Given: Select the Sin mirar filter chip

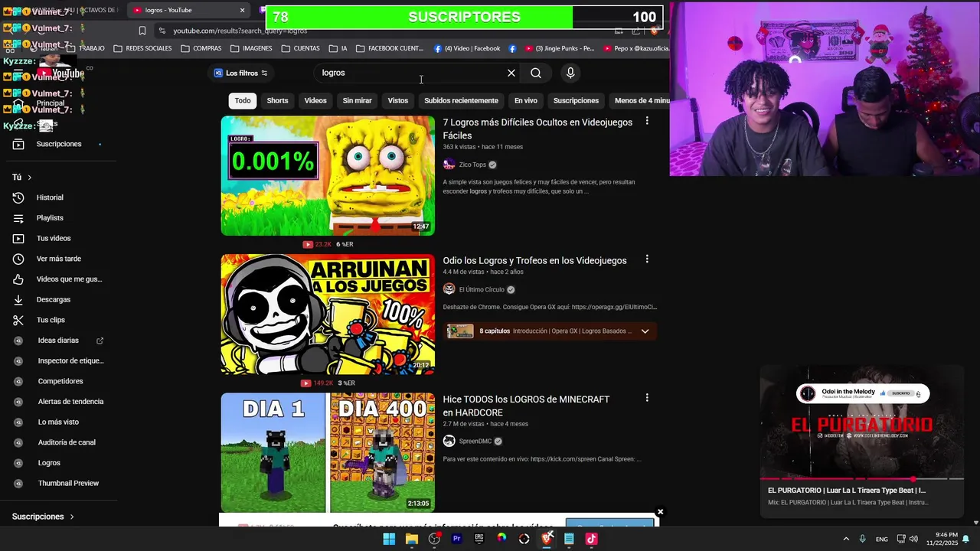Looking at the screenshot, I should pyautogui.click(x=357, y=100).
